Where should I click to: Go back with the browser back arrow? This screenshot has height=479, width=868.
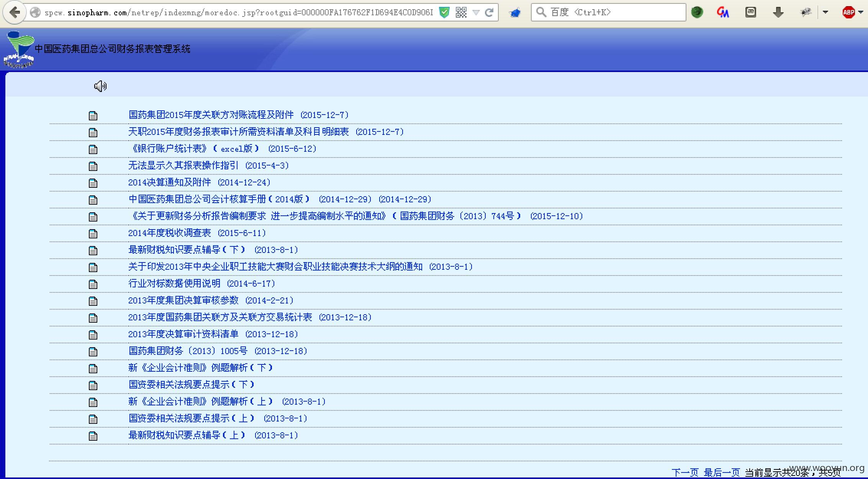pyautogui.click(x=15, y=13)
